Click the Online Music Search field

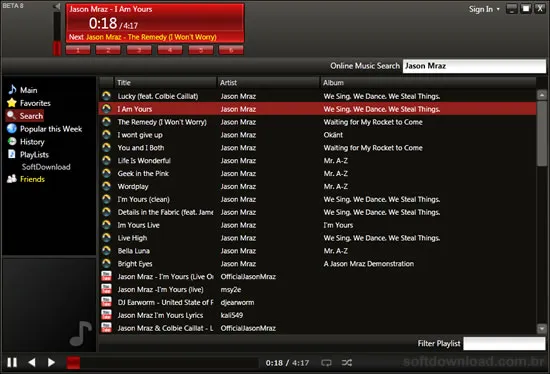[474, 66]
